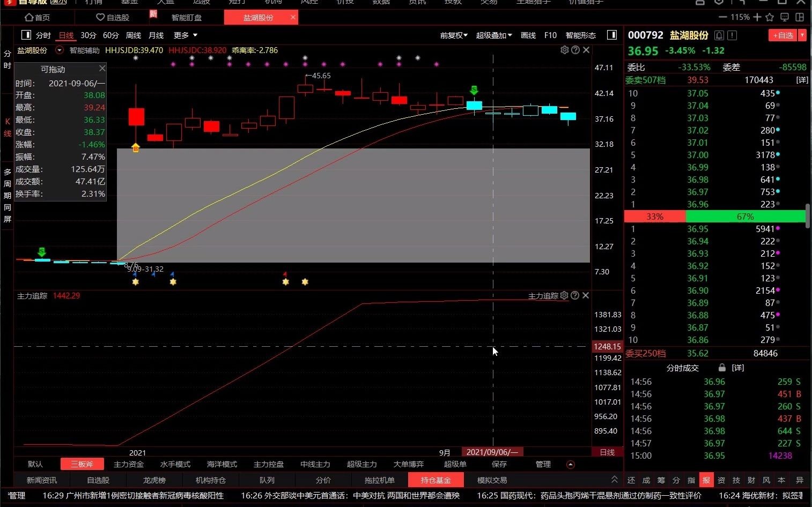
Task: Open the main chart settings gear icon
Action: tap(565, 50)
